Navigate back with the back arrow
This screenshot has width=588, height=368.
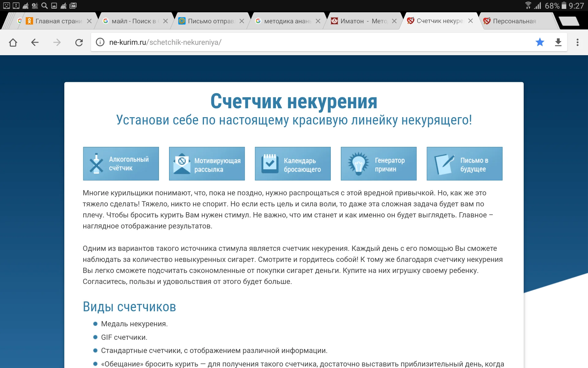pyautogui.click(x=35, y=42)
